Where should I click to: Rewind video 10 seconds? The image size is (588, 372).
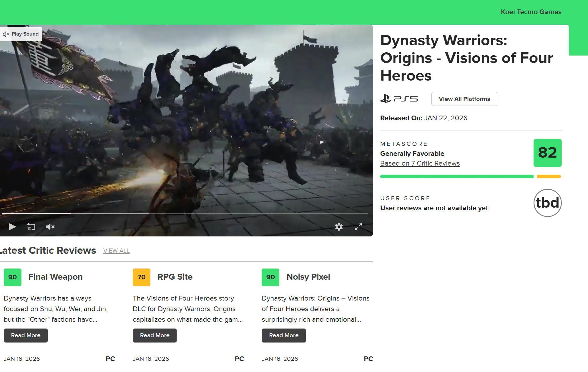pos(31,227)
